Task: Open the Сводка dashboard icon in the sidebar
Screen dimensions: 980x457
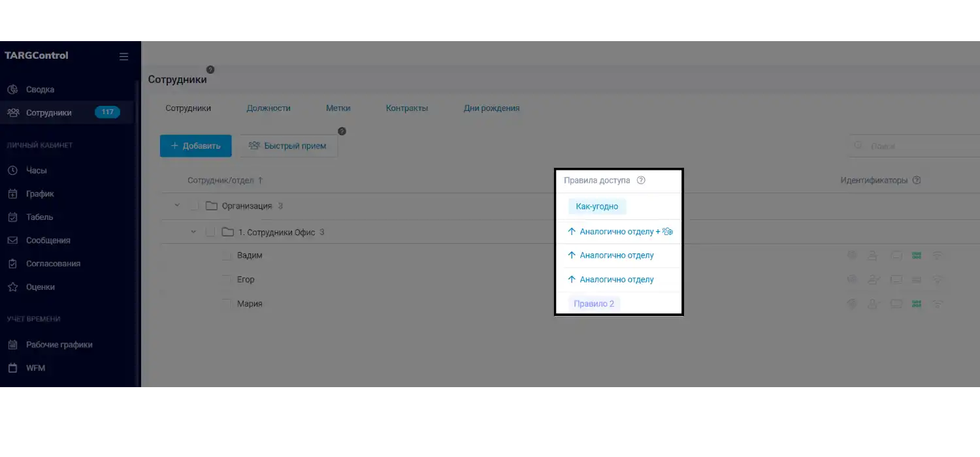Action: [12, 89]
